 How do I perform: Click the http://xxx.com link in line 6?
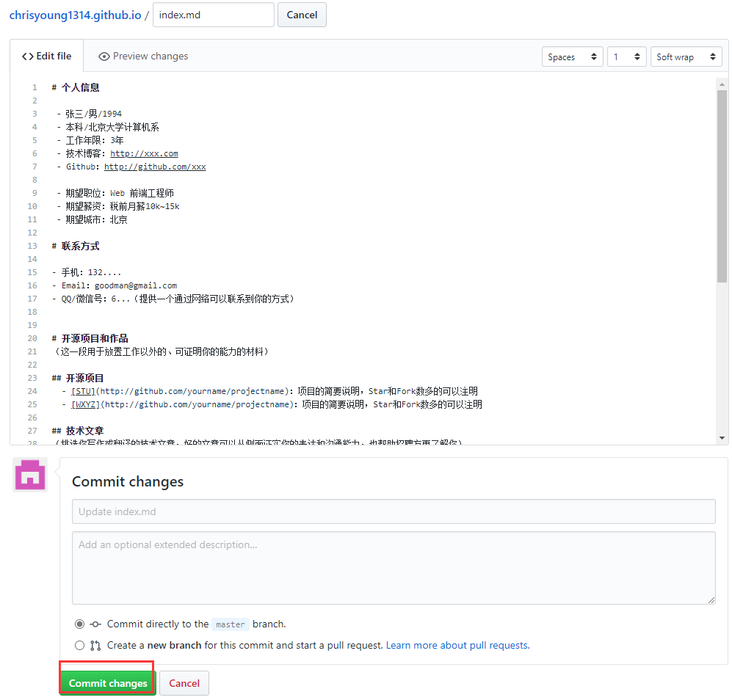(x=144, y=153)
